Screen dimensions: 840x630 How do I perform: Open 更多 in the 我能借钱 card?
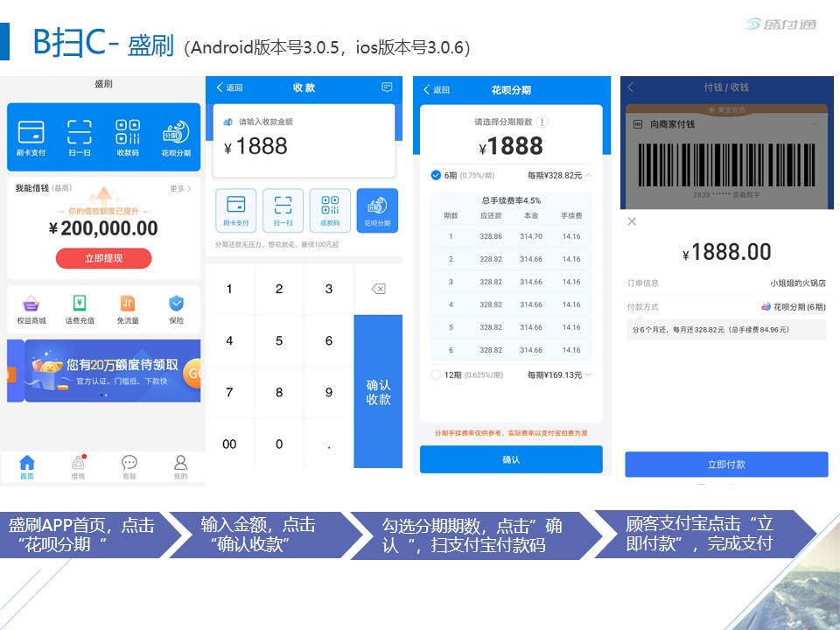pos(180,189)
